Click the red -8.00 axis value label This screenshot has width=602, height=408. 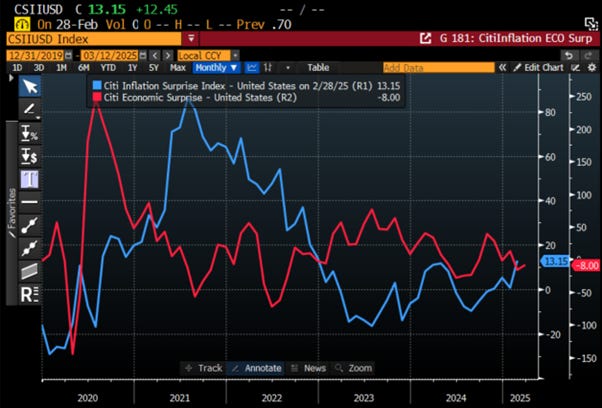(x=586, y=265)
